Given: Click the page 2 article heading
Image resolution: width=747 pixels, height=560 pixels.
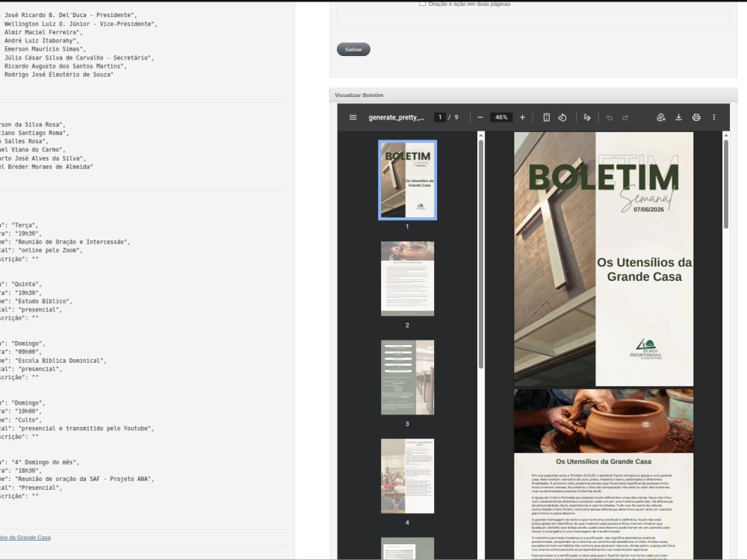Looking at the screenshot, I should click(x=603, y=461).
